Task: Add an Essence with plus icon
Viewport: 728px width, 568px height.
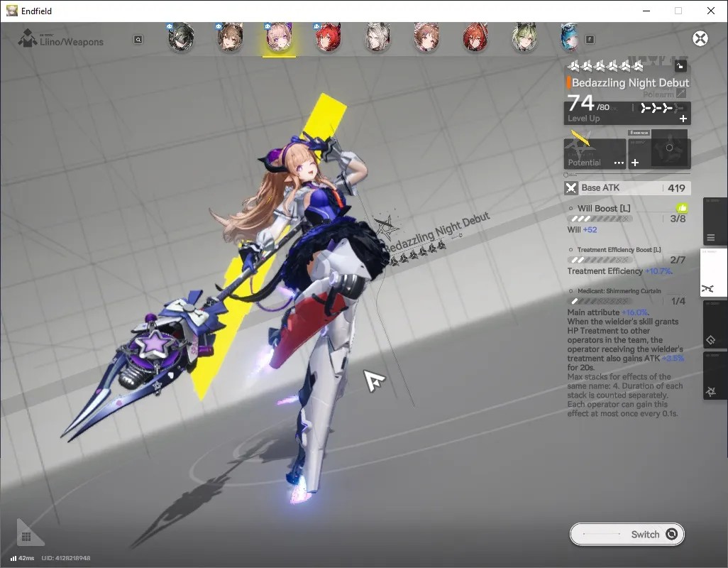Action: pos(635,163)
